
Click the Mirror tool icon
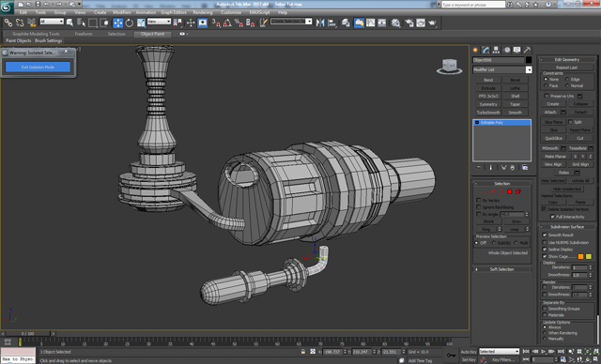tap(320, 23)
